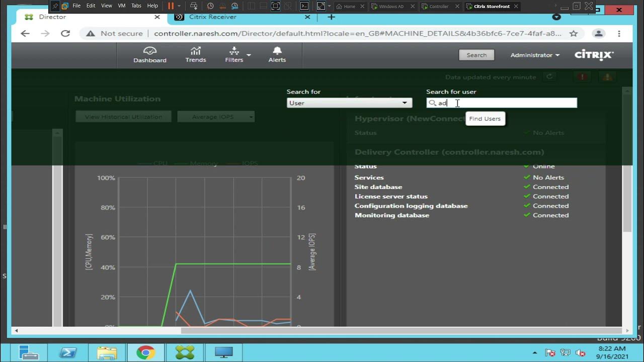This screenshot has width=644, height=362.
Task: Click the refresh data icon
Action: tap(549, 77)
